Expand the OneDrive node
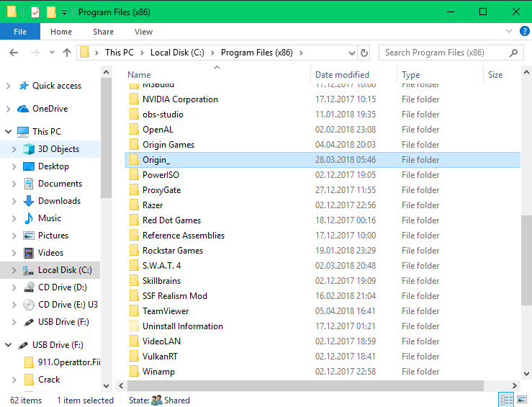Screen dimensions: 532x407 click(9, 109)
